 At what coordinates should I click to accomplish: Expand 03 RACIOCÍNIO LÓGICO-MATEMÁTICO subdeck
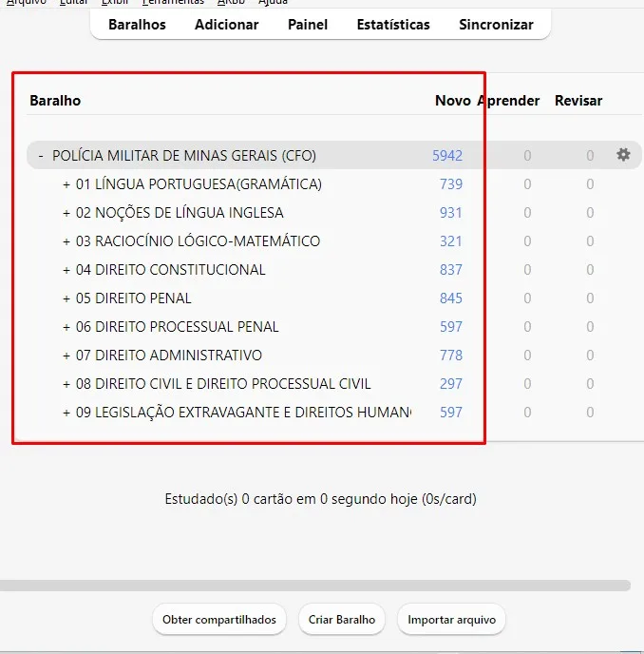point(66,241)
